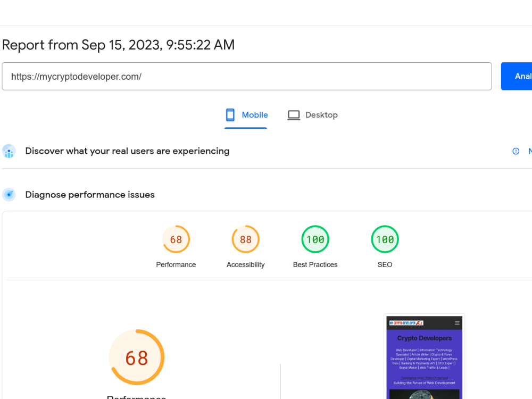Switch to the Mobile tab
Image resolution: width=532 pixels, height=399 pixels.
246,115
